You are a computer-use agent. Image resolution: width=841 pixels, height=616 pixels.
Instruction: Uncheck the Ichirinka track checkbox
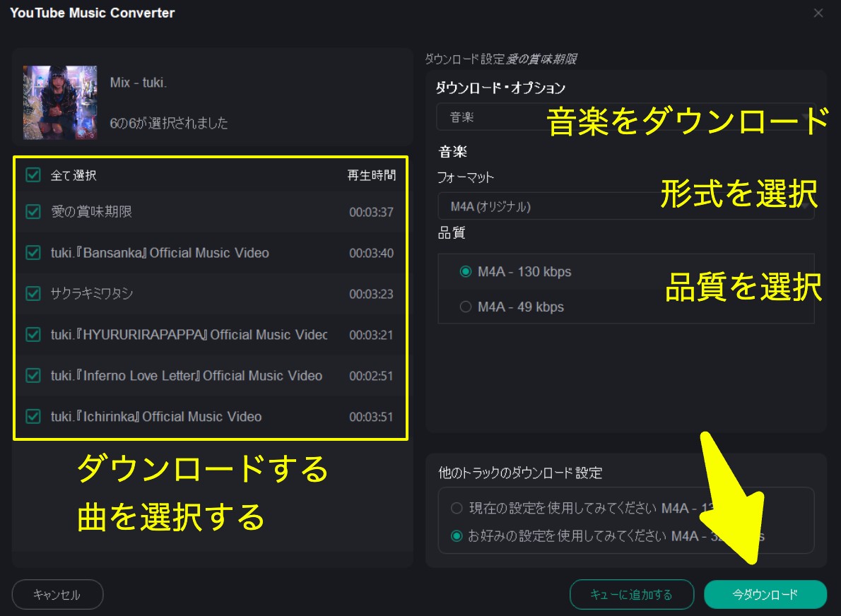[x=33, y=417]
